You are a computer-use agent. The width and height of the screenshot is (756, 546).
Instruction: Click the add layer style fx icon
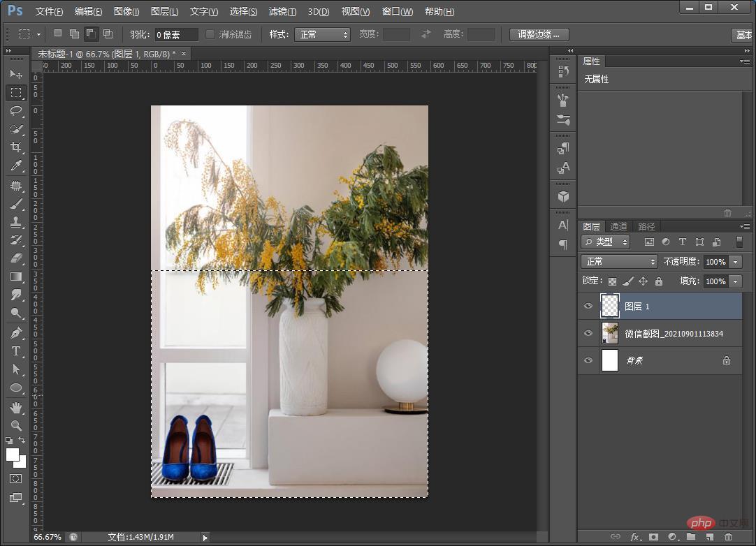click(x=635, y=536)
